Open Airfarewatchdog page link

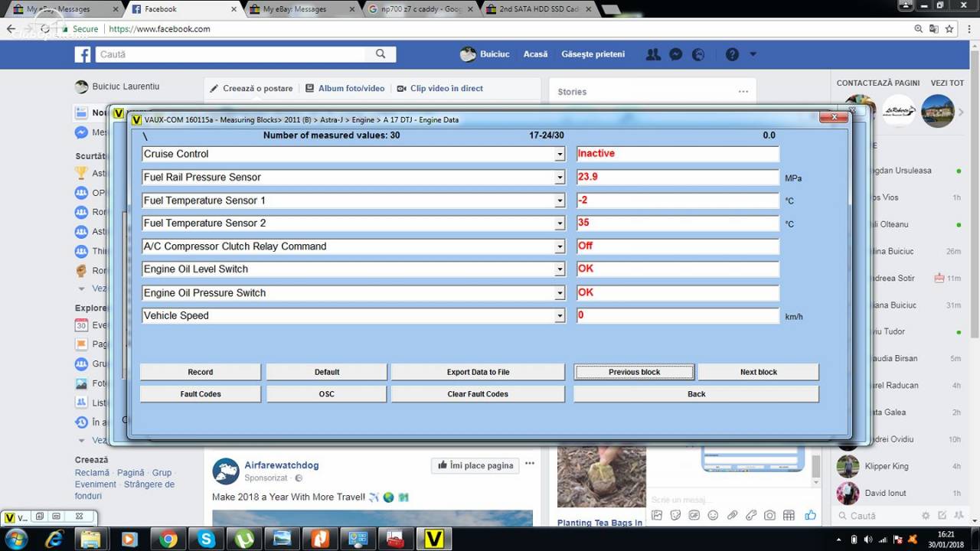(282, 465)
